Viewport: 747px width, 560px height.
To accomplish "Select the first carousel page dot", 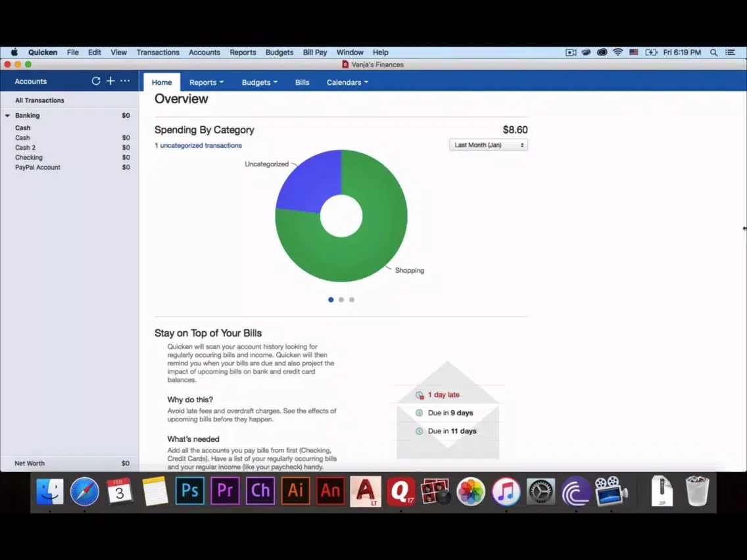I will point(331,300).
